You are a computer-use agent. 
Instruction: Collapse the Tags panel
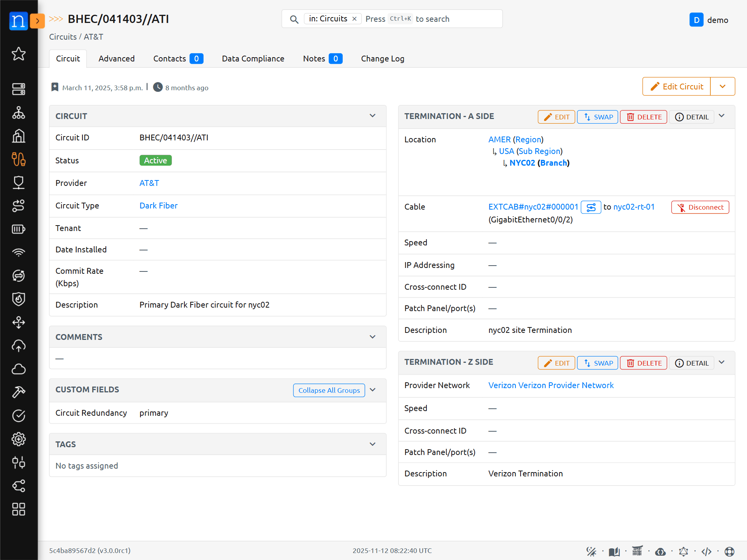click(x=372, y=444)
